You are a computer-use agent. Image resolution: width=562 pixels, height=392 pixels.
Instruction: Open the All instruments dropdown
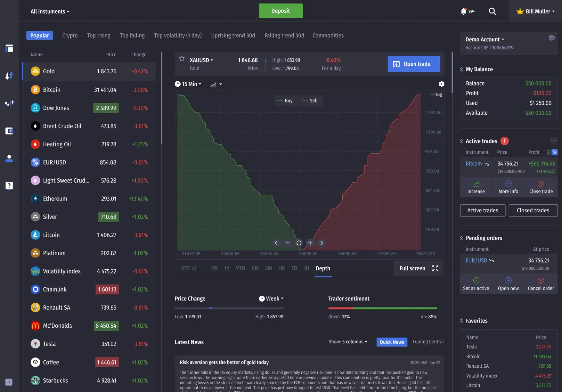[50, 11]
